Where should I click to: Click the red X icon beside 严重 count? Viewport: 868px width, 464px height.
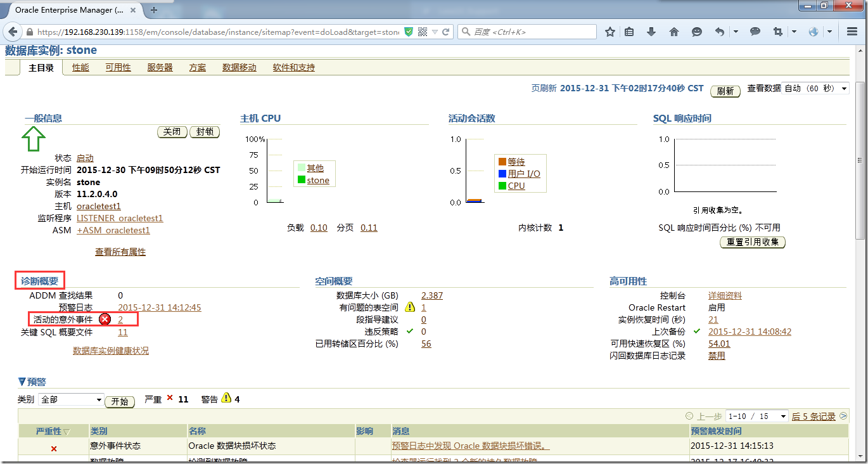(x=170, y=398)
